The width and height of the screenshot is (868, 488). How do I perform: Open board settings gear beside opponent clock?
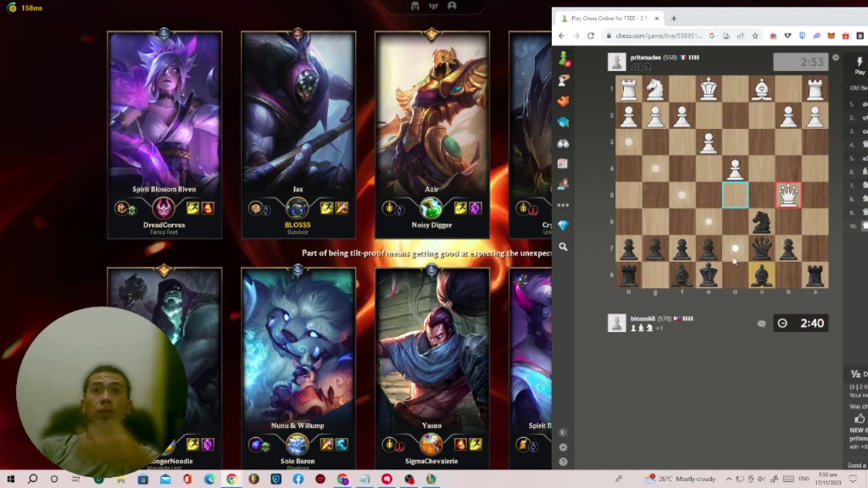[x=835, y=58]
